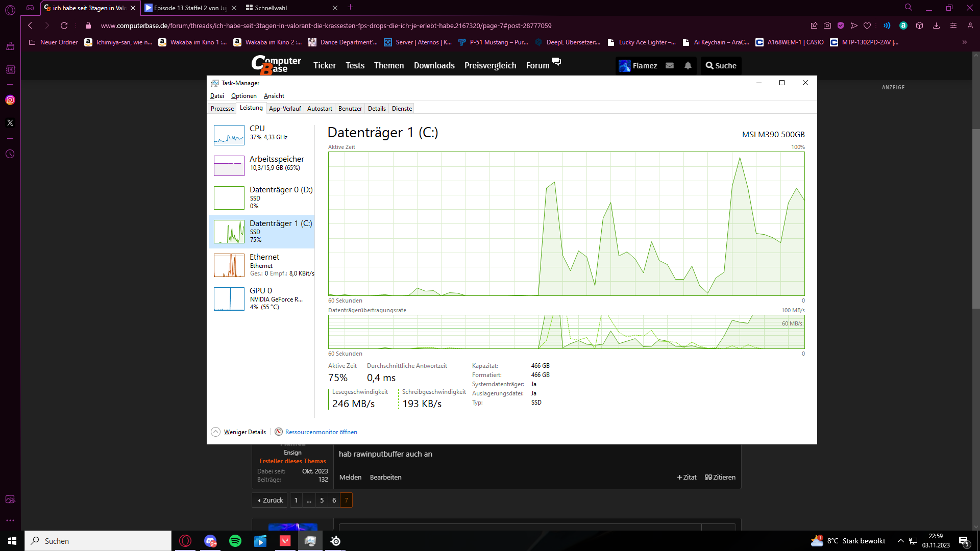This screenshot has height=551, width=980.
Task: Show hidden system tray icons chevron
Action: coord(901,541)
